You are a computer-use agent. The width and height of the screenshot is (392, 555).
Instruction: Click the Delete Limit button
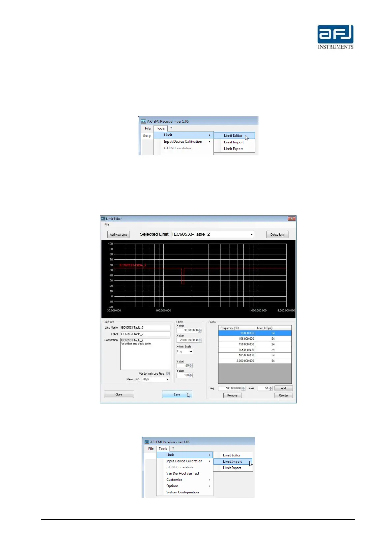(277, 234)
